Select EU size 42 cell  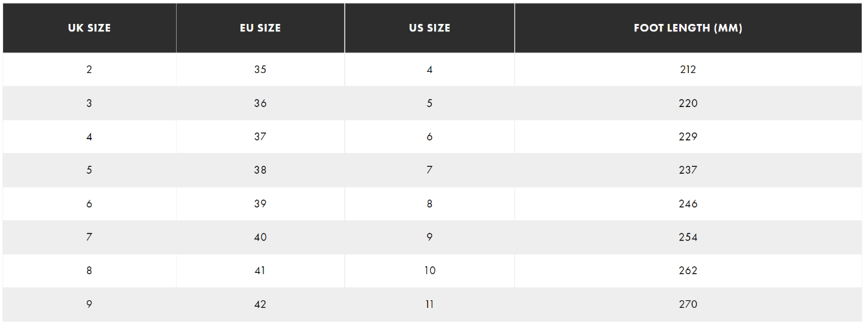260,305
